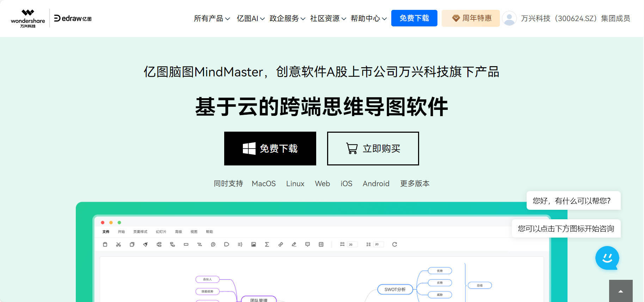The height and width of the screenshot is (302, 644).
Task: Click copy icon in the preview toolbar
Action: coord(132,244)
